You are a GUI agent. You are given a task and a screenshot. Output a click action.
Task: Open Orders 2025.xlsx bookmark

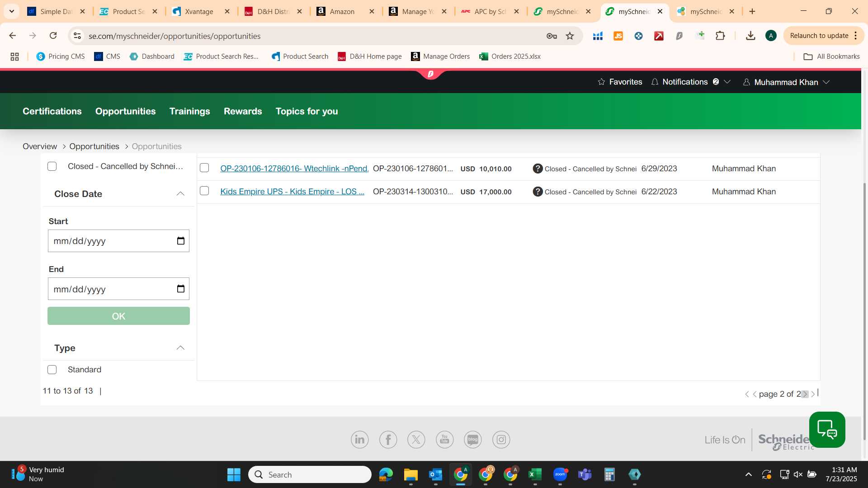click(x=510, y=56)
